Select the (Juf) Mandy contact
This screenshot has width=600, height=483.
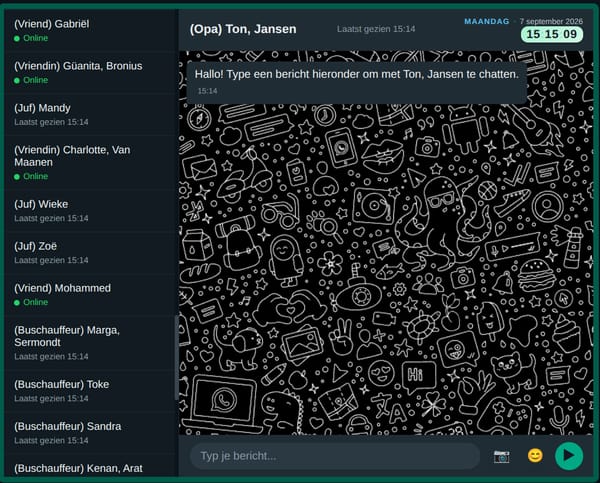[91, 115]
